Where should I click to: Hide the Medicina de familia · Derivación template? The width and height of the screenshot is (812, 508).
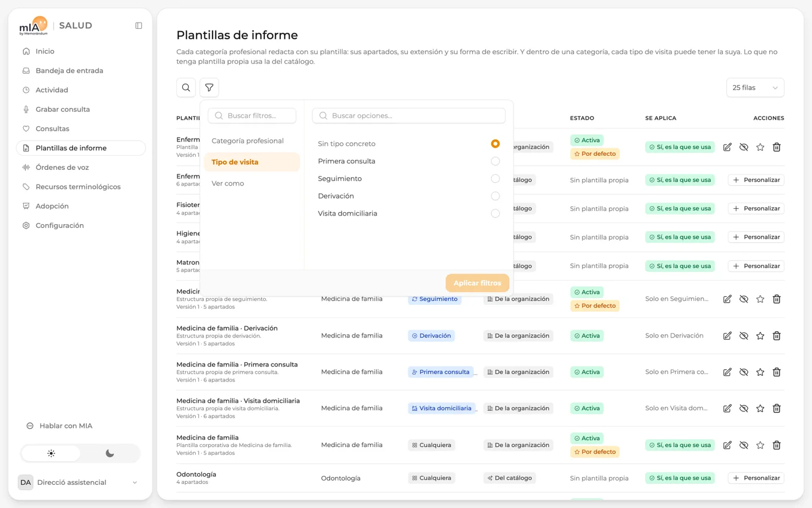point(744,336)
